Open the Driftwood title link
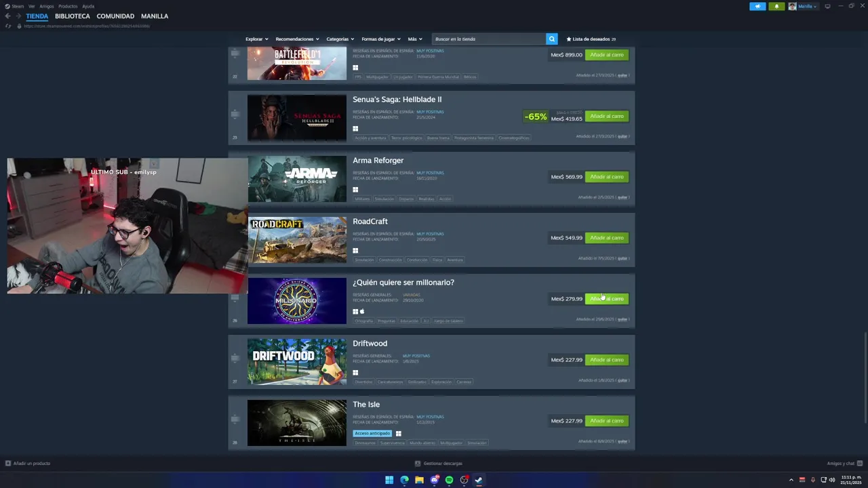The width and height of the screenshot is (868, 488). click(370, 344)
